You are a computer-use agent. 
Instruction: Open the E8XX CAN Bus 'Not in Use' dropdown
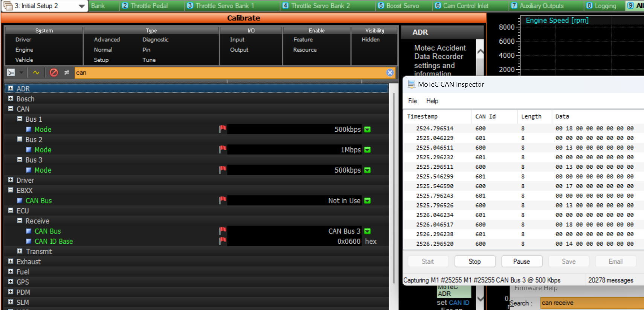pyautogui.click(x=368, y=201)
